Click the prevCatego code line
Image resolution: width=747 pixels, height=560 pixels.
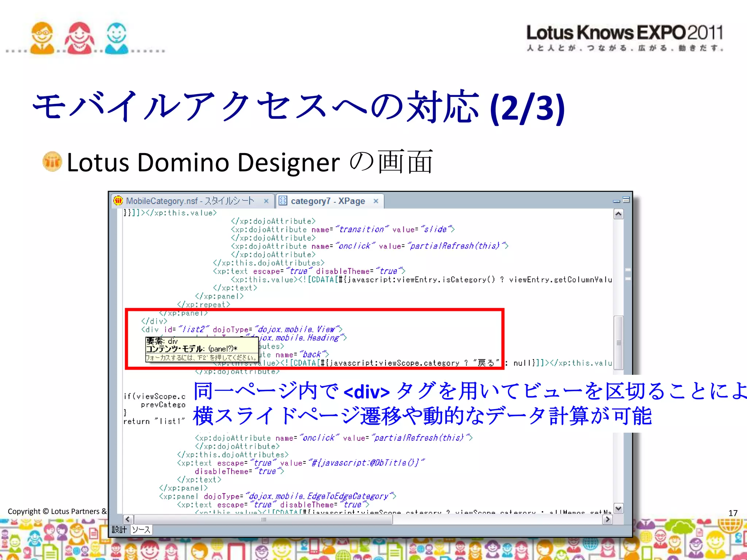(163, 405)
